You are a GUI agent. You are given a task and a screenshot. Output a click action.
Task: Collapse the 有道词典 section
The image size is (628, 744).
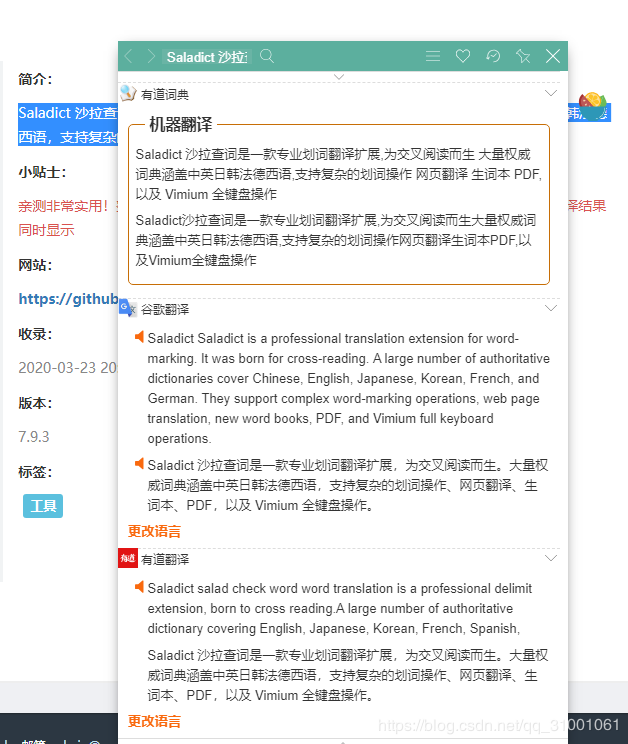pos(551,93)
